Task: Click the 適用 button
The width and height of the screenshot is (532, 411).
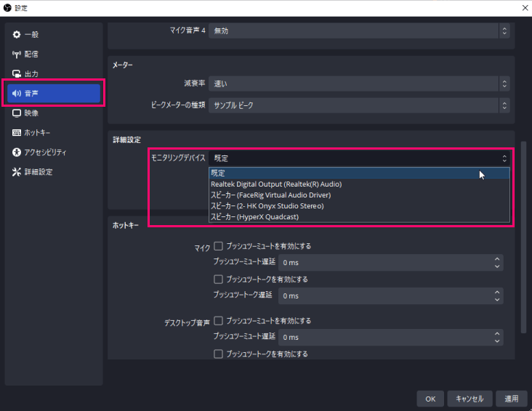Action: coord(512,399)
